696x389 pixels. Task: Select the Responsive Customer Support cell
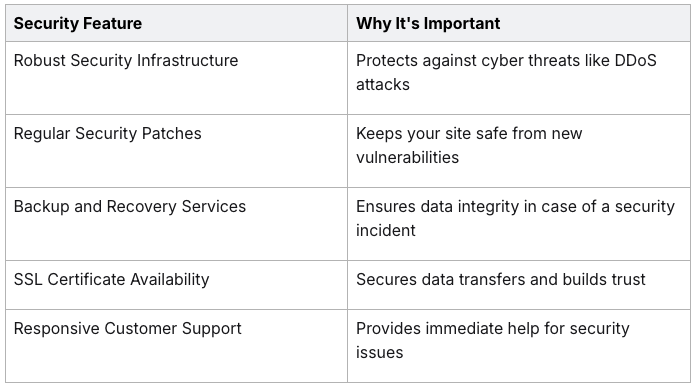[176, 346]
